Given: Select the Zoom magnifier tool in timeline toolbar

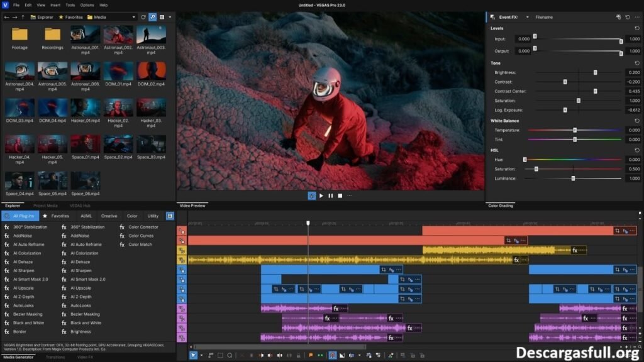Looking at the screenshot, I should pos(230,355).
